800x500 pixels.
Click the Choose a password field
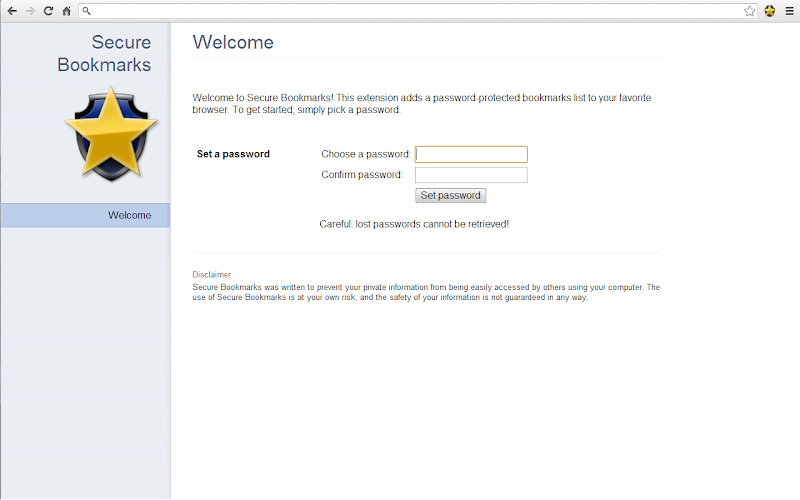(471, 154)
